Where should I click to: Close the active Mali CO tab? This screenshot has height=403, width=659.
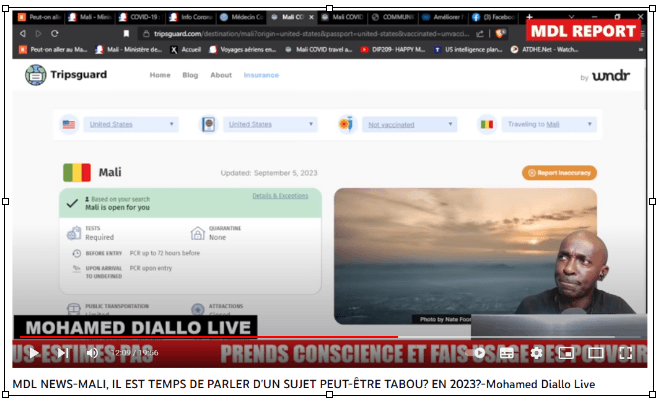[311, 17]
